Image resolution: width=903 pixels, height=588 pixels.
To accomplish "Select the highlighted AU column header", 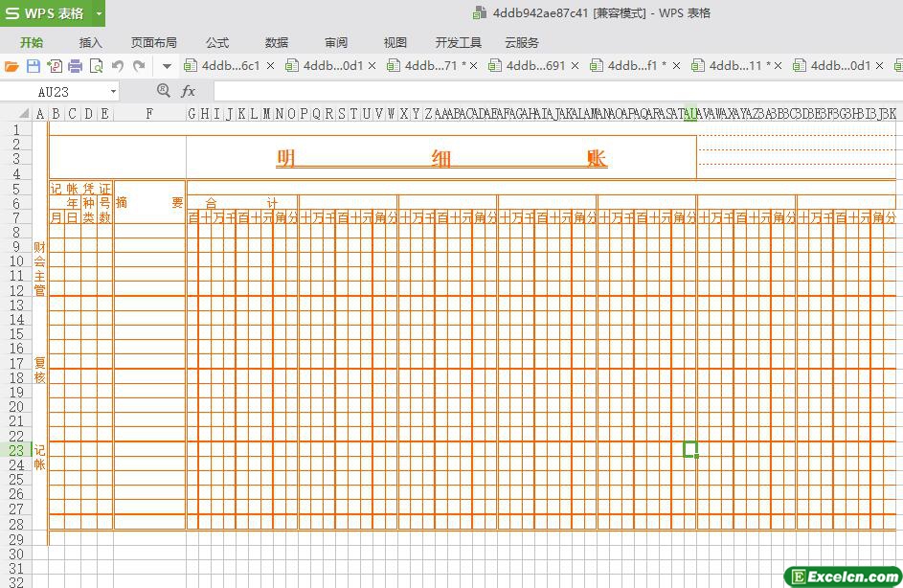I will click(x=689, y=113).
